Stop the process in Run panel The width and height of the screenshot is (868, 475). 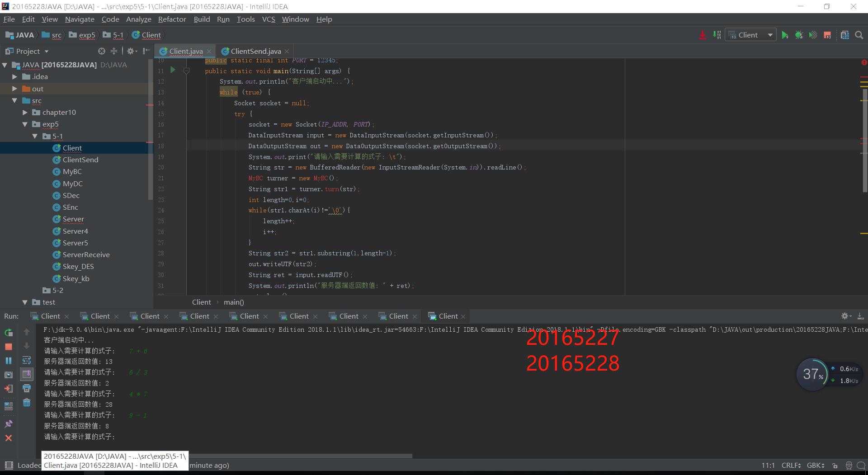pyautogui.click(x=9, y=347)
